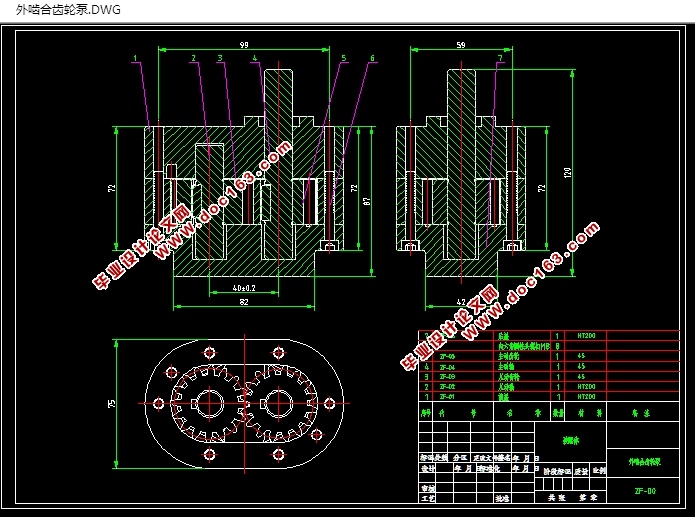This screenshot has height=517, width=695.
Task: Select code ZF-05 in parts list
Action: pos(447,356)
